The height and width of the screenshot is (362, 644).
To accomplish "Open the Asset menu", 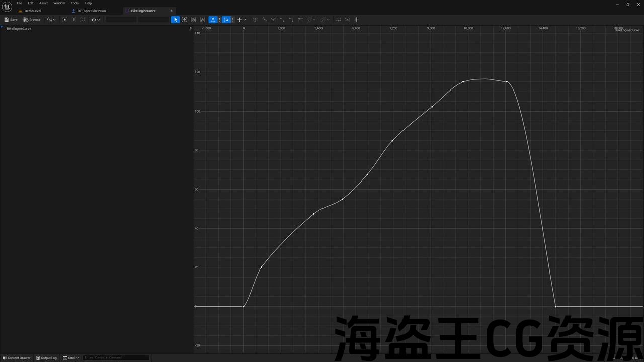I will (43, 3).
